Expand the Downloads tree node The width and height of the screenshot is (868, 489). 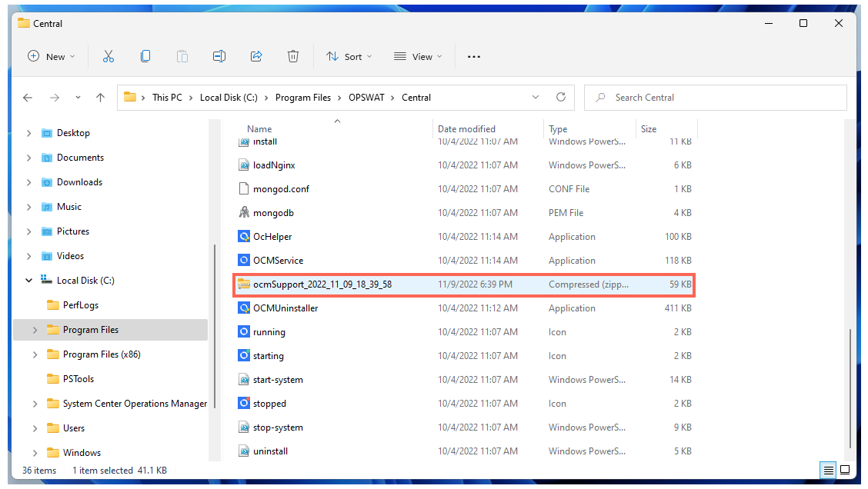28,182
